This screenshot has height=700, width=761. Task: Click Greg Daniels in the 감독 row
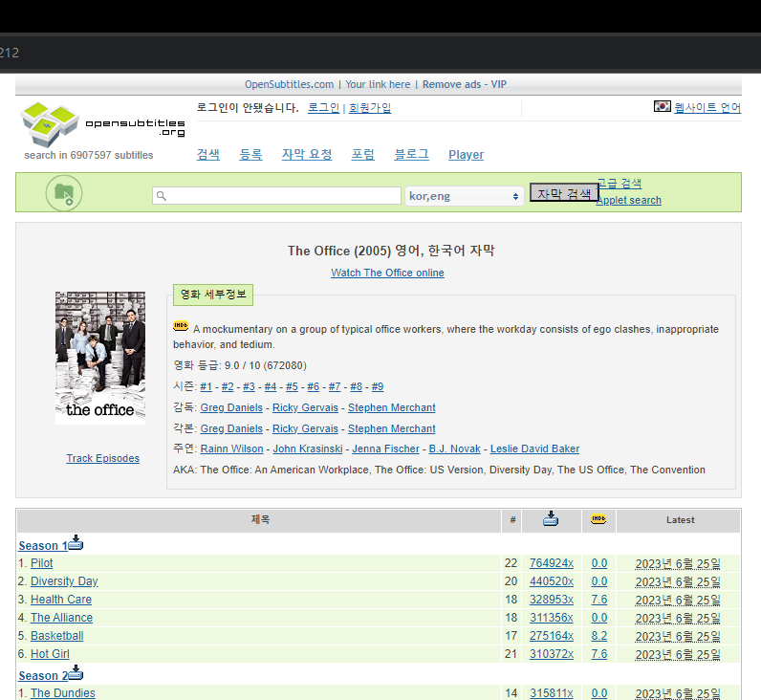pos(231,407)
